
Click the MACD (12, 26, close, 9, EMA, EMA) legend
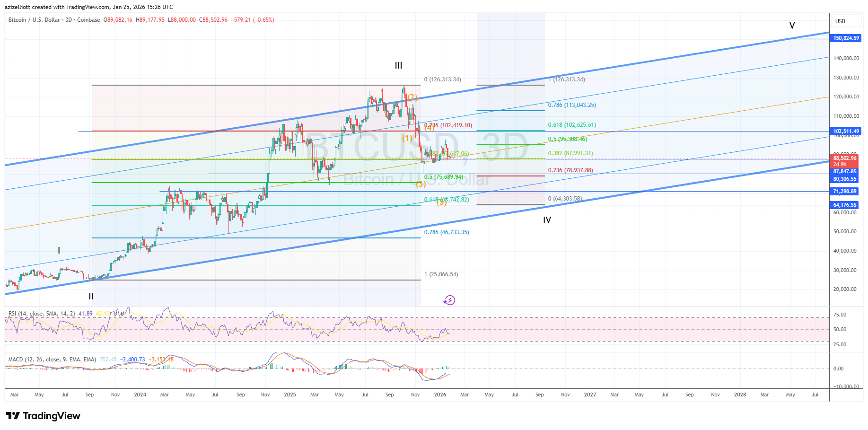pos(52,360)
